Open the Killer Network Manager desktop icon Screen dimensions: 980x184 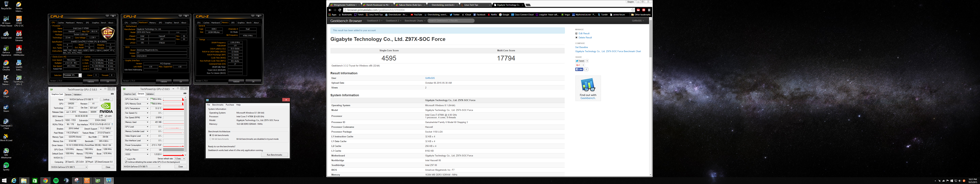pos(6,80)
